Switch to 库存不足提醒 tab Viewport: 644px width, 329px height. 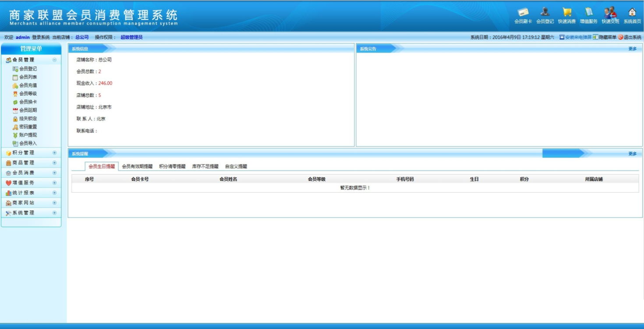[x=205, y=167]
